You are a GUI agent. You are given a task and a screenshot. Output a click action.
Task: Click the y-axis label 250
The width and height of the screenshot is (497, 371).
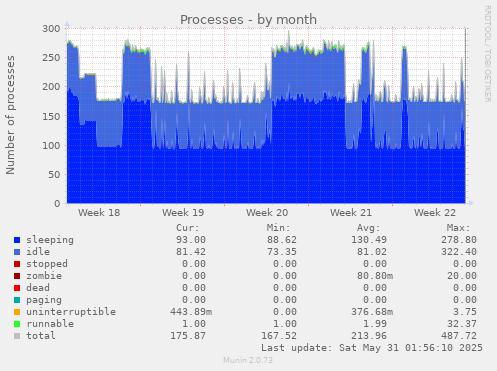(x=51, y=58)
